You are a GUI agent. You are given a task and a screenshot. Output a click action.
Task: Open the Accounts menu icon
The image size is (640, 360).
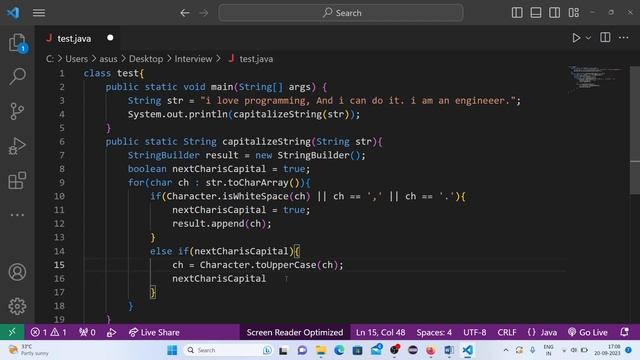pos(17,272)
